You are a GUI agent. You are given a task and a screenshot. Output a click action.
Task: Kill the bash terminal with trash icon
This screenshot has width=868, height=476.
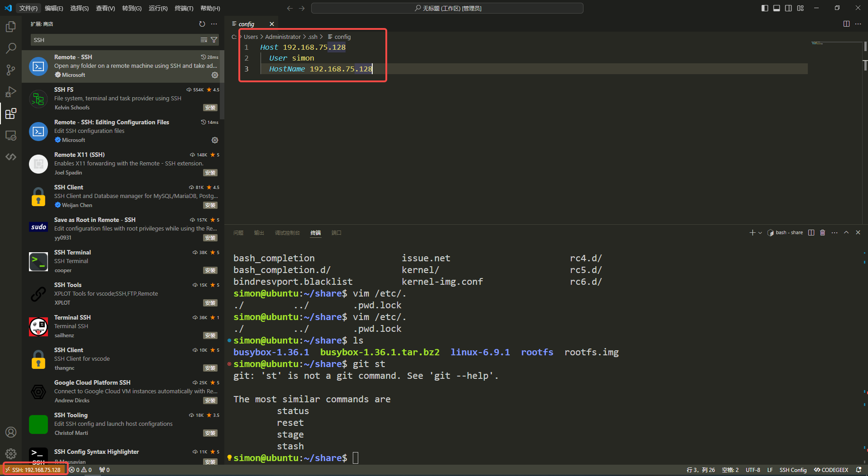point(822,232)
